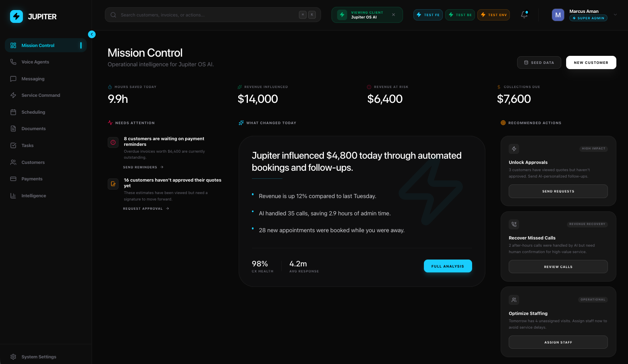Image resolution: width=628 pixels, height=364 pixels.
Task: Click the 98% CX Health value
Action: pyautogui.click(x=260, y=264)
